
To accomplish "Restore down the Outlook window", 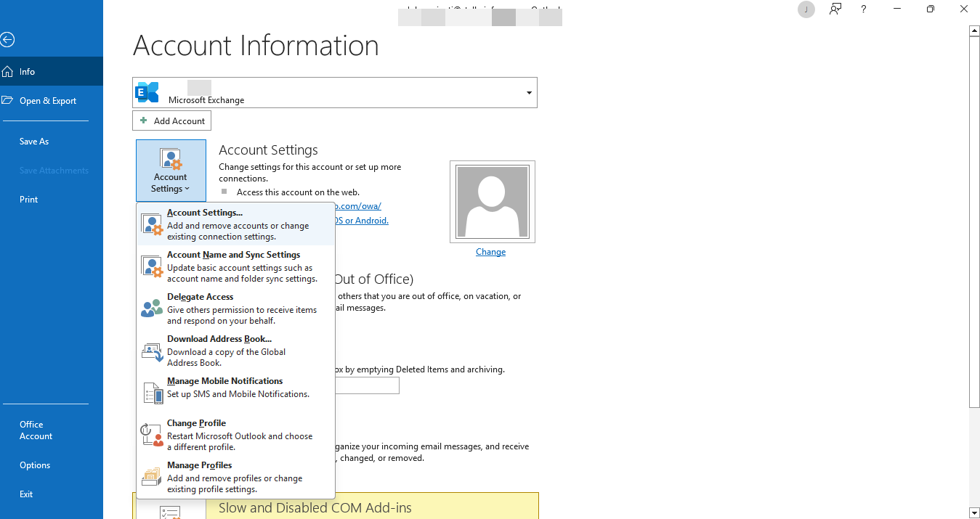I will pos(931,9).
